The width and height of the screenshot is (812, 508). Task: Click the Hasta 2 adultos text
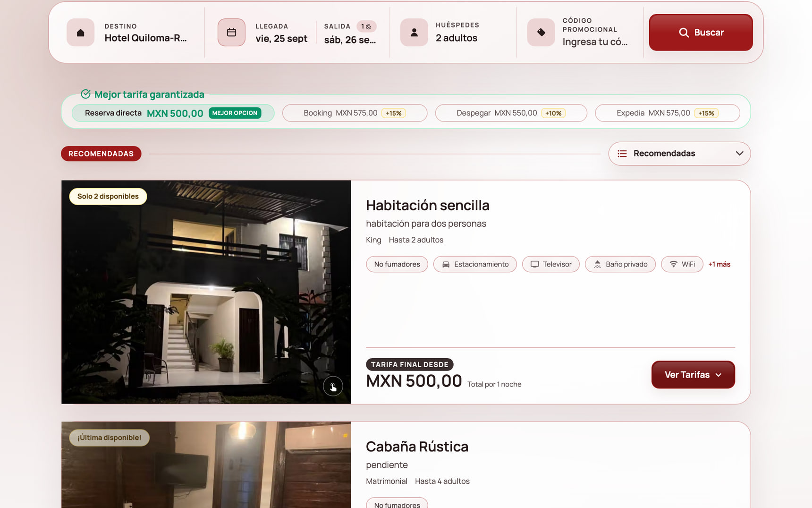(416, 240)
